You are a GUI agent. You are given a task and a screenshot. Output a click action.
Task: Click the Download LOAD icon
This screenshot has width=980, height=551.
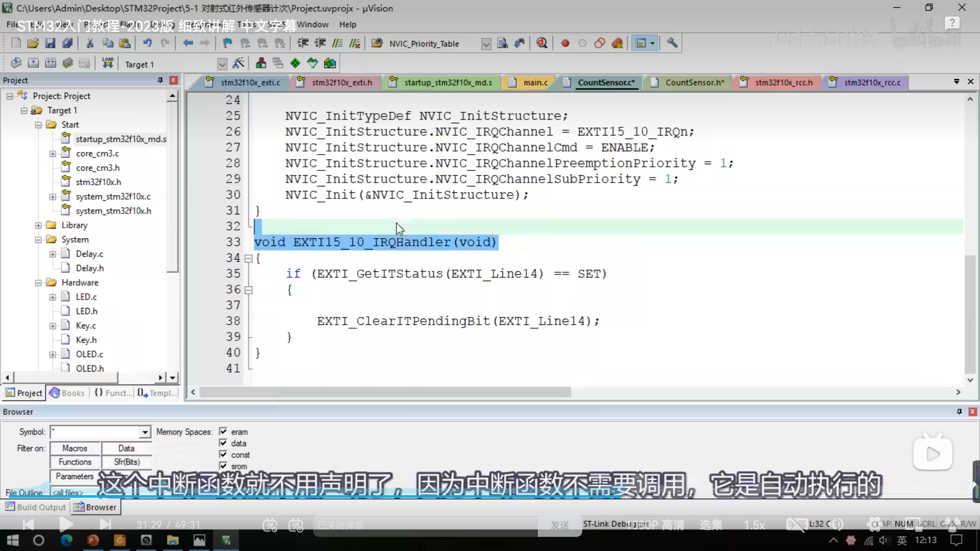108,63
